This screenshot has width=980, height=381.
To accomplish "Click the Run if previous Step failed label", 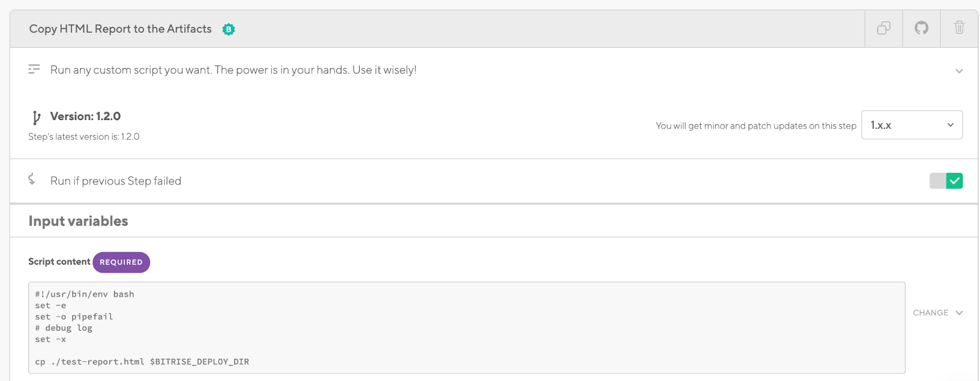I will pos(116,181).
